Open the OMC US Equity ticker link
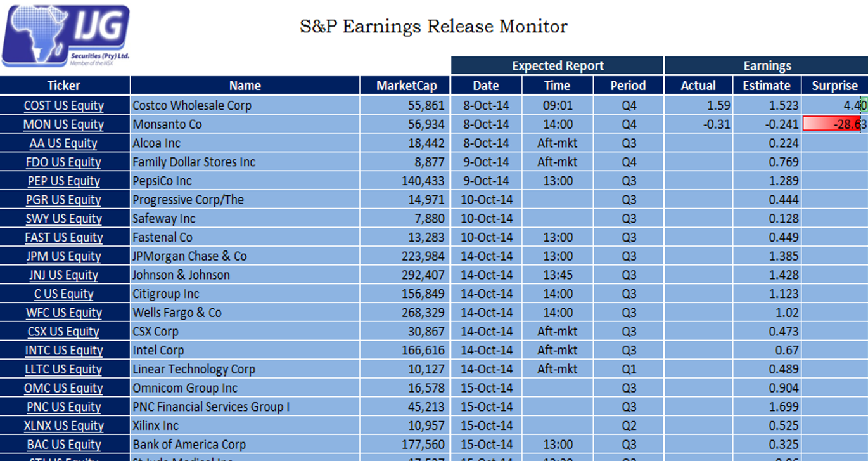The width and height of the screenshot is (868, 461). [x=64, y=388]
